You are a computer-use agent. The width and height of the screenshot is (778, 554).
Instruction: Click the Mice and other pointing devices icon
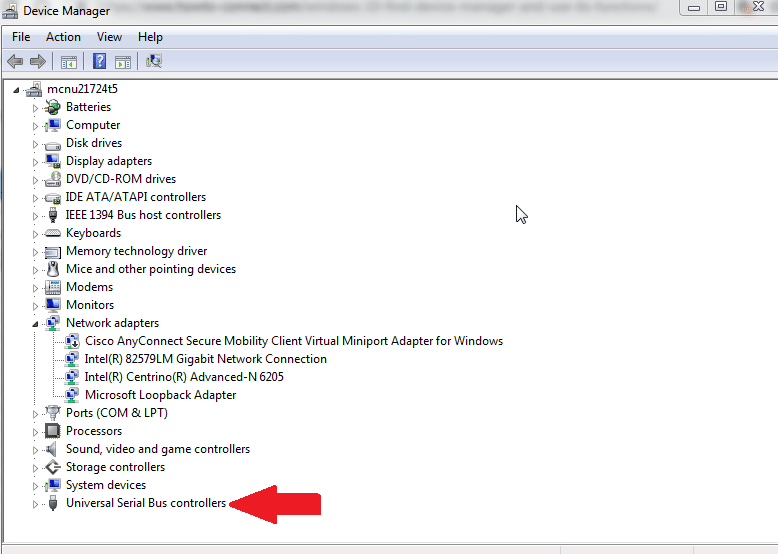tap(53, 269)
